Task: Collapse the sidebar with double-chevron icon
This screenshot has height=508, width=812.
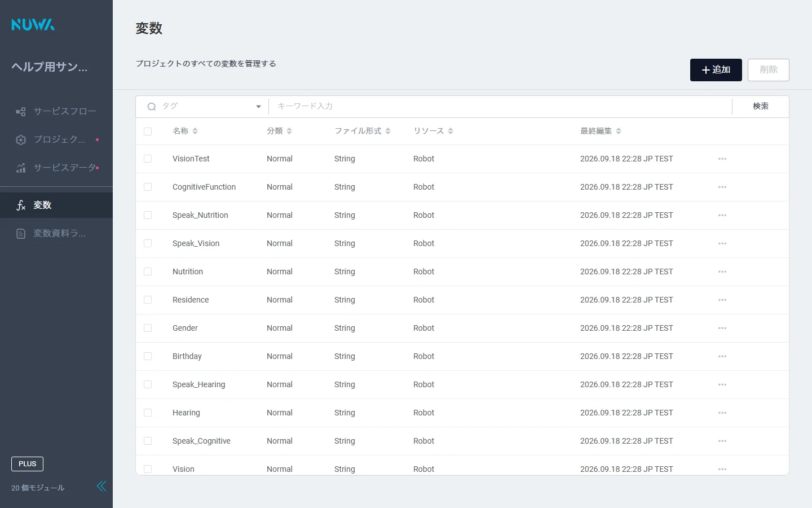Action: 101,486
